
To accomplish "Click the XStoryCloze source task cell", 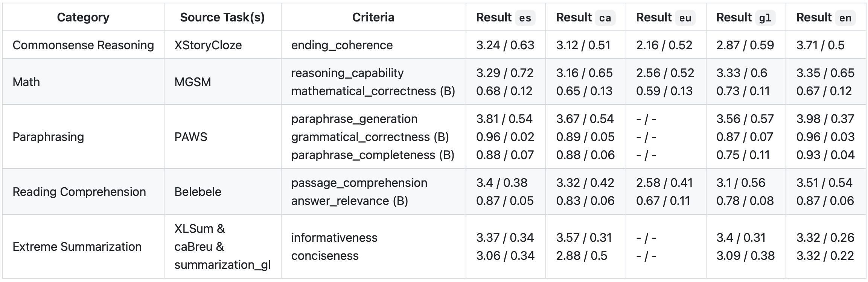I will point(208,45).
